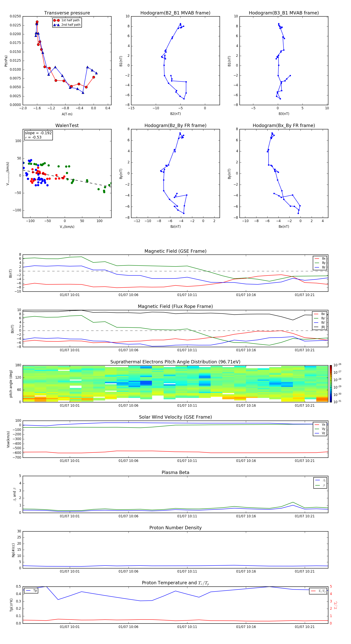Viewport: 351px width, 644px height.
Task: Select 'Vy' in the solar wind legend
Action: [320, 429]
